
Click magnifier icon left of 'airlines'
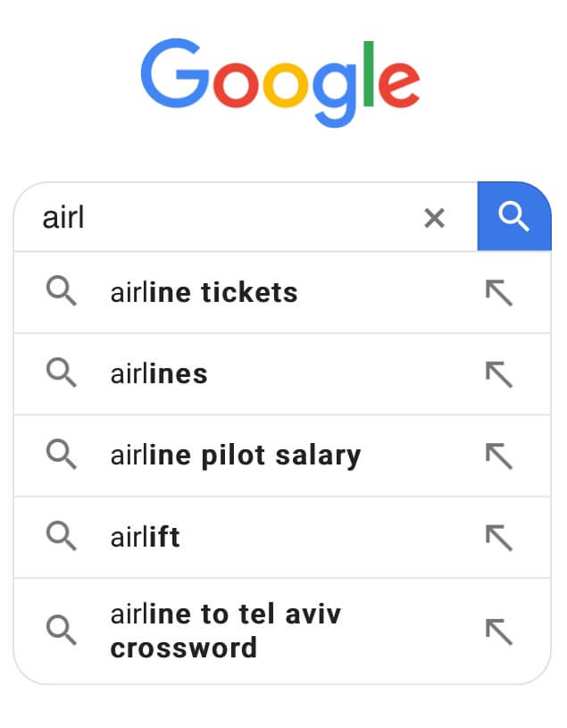point(62,373)
